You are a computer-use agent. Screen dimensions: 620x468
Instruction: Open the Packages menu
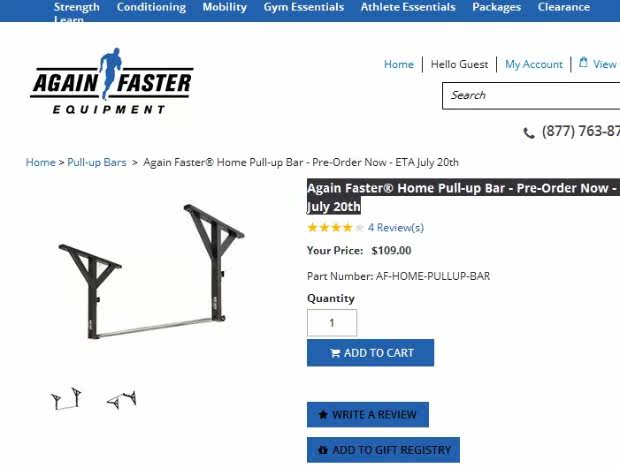(497, 7)
